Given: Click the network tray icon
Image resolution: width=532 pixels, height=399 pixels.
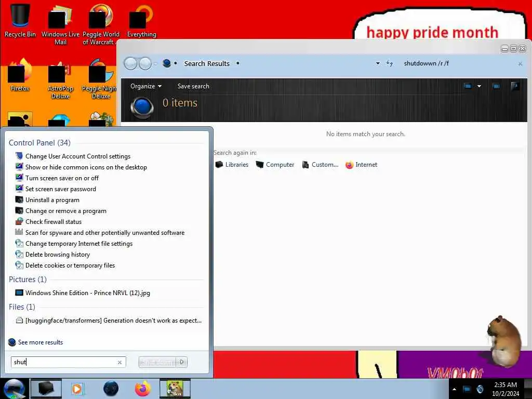Looking at the screenshot, I should [x=467, y=389].
